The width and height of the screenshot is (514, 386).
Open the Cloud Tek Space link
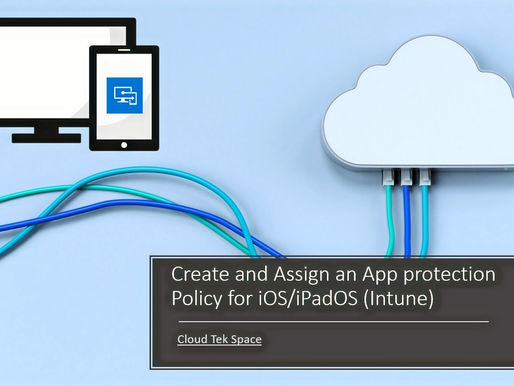[x=219, y=339]
